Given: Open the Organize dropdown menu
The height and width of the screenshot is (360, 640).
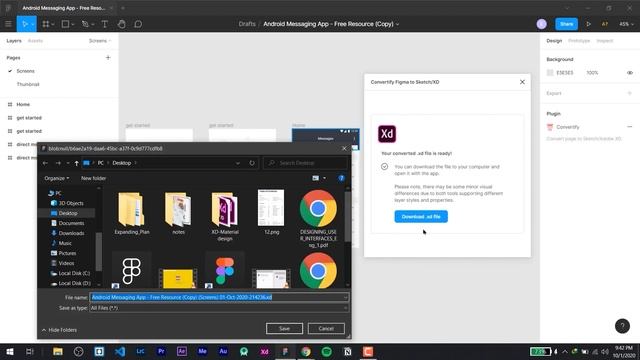Looking at the screenshot, I should coord(57,178).
